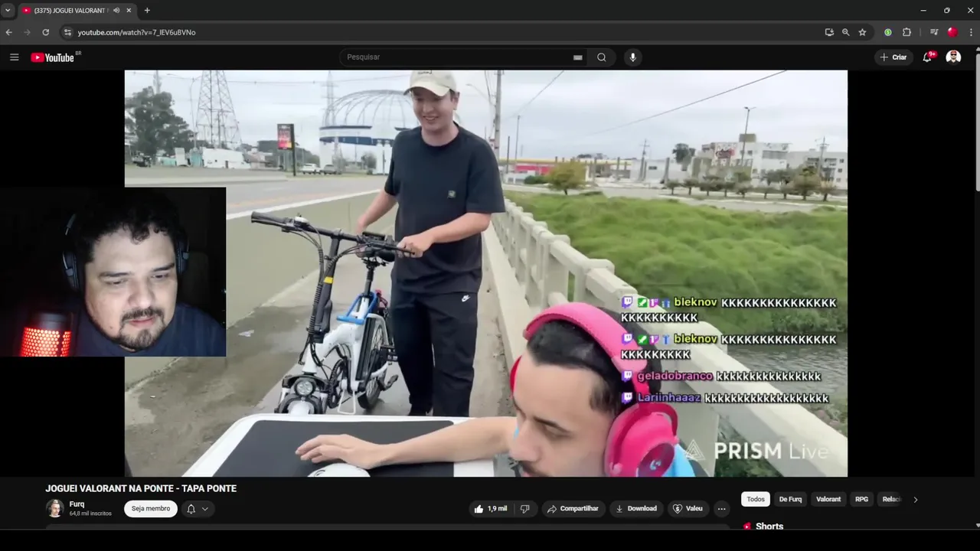Open the Extensions puzzle menu

(906, 32)
